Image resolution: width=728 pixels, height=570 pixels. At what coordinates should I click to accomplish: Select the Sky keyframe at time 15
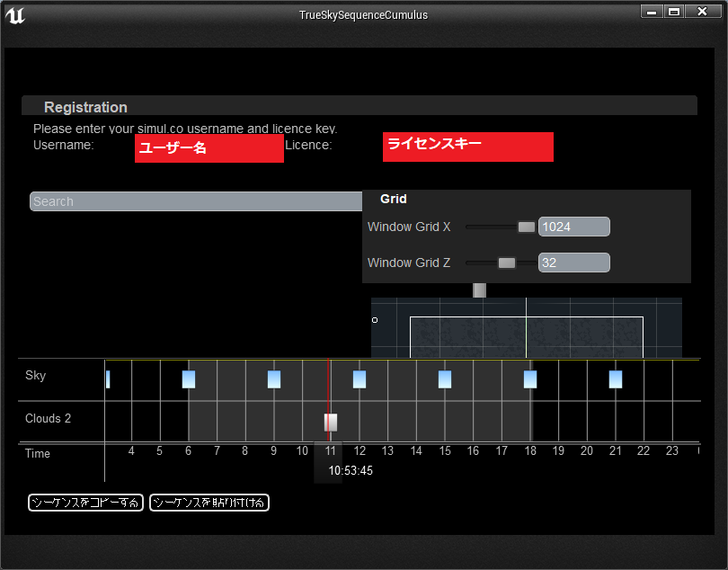click(x=445, y=379)
